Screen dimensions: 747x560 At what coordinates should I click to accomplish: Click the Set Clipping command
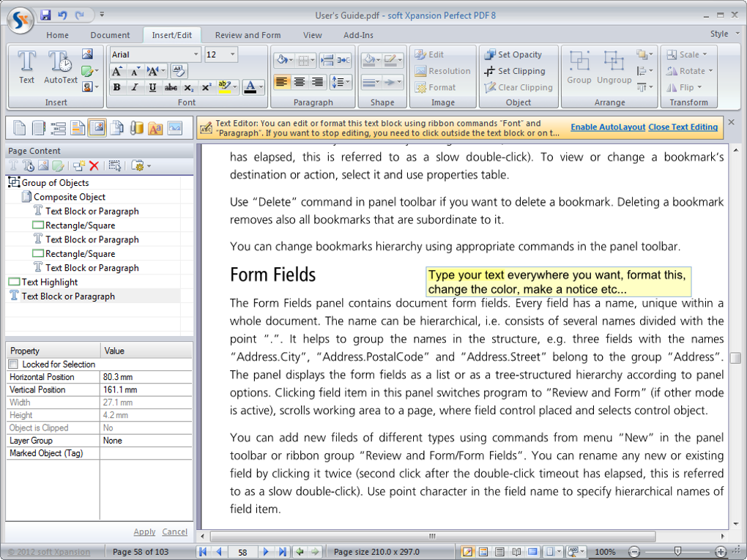coord(514,71)
